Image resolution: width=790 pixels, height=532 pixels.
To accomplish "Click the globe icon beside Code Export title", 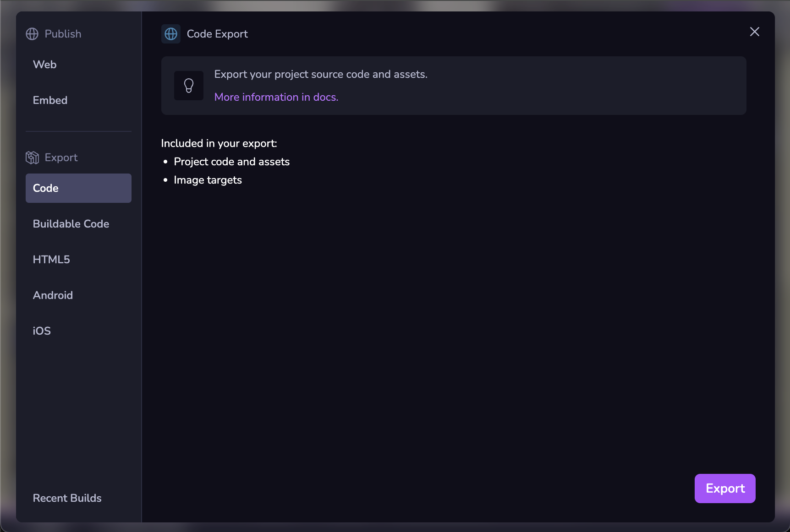I will tap(171, 34).
